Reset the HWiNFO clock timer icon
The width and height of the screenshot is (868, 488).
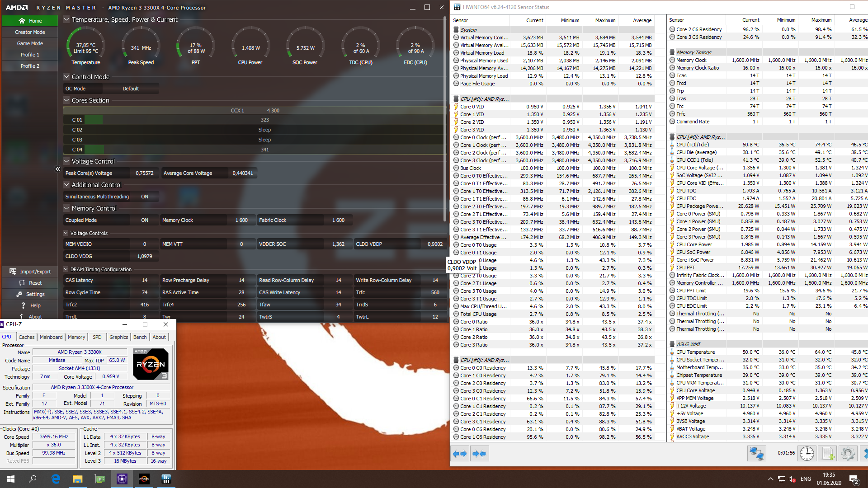(807, 453)
